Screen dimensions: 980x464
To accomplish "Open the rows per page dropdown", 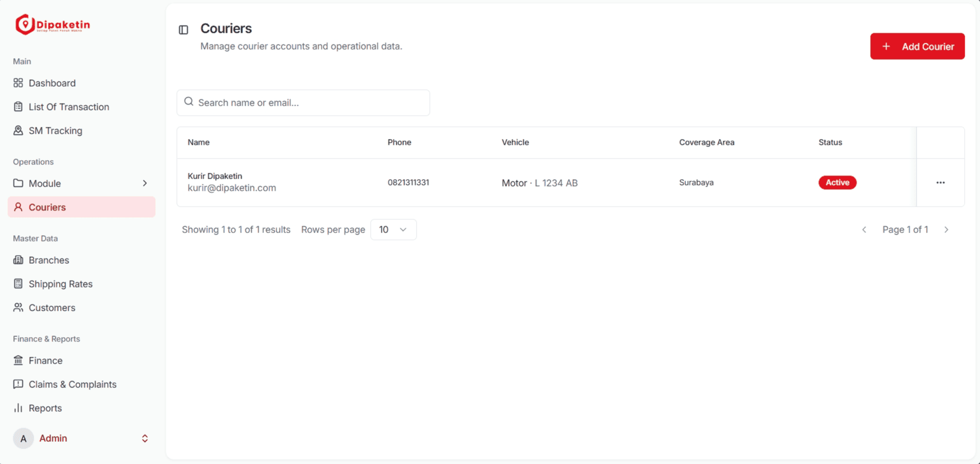I will [x=393, y=229].
